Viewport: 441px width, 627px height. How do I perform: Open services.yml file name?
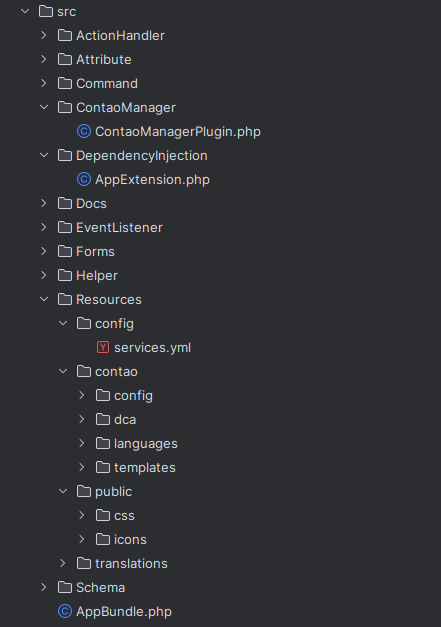point(152,348)
